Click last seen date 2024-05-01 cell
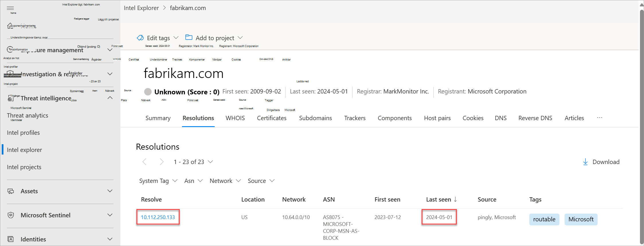The image size is (644, 246). tap(439, 217)
